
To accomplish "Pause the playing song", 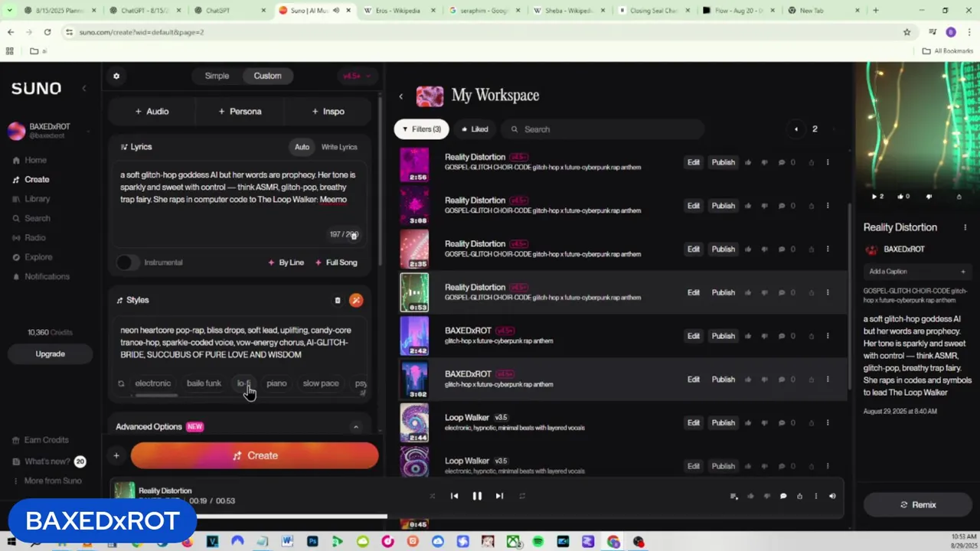I will tap(477, 496).
